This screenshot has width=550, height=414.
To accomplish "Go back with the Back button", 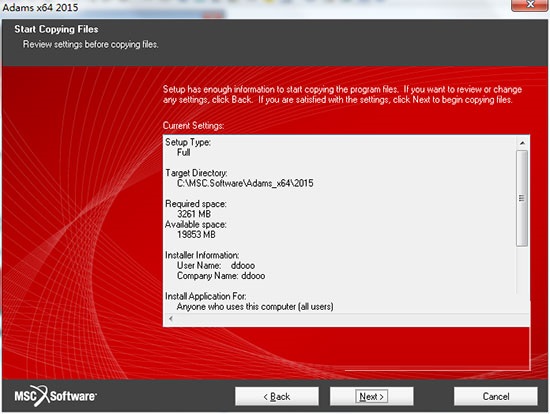I will (x=277, y=396).
